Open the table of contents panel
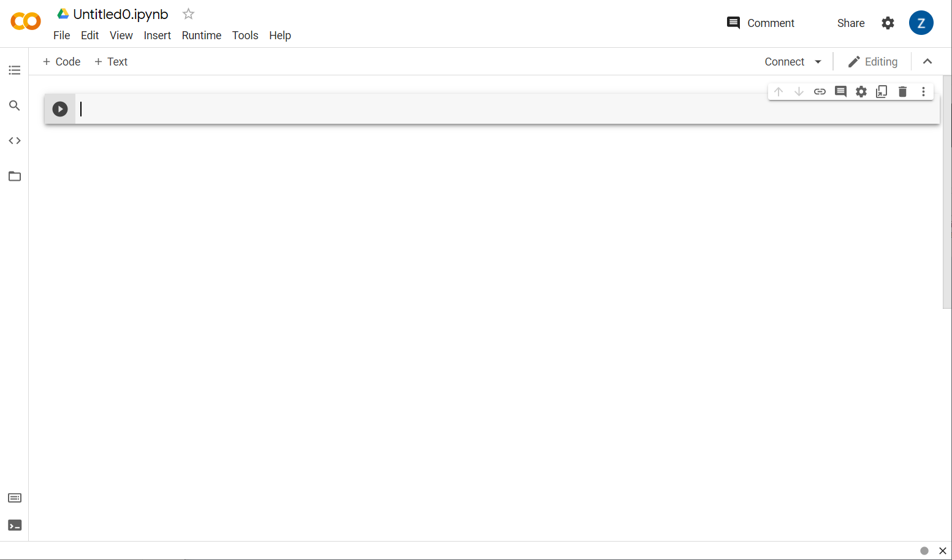Viewport: 952px width, 560px height. click(15, 70)
